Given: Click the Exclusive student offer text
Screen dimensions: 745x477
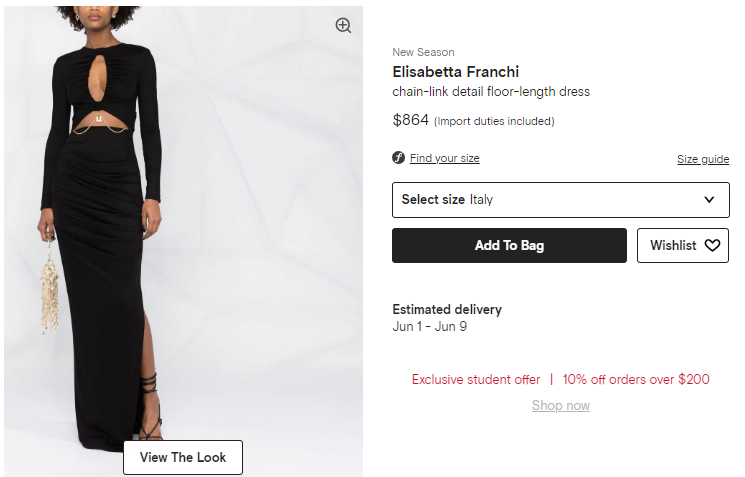Looking at the screenshot, I should [x=475, y=379].
